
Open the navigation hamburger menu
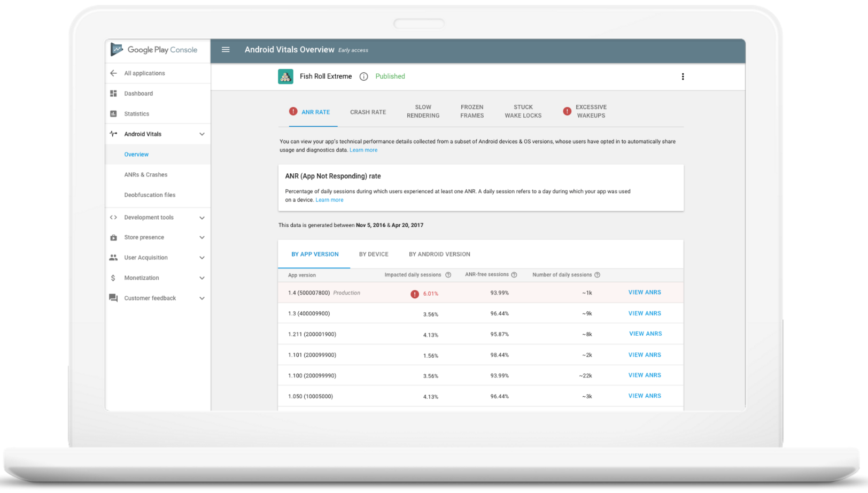click(226, 49)
